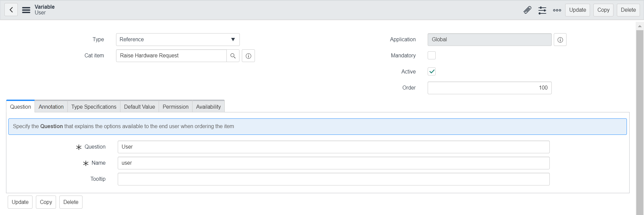The width and height of the screenshot is (644, 215).
Task: Show Cat item record info icon
Action: coord(249,56)
